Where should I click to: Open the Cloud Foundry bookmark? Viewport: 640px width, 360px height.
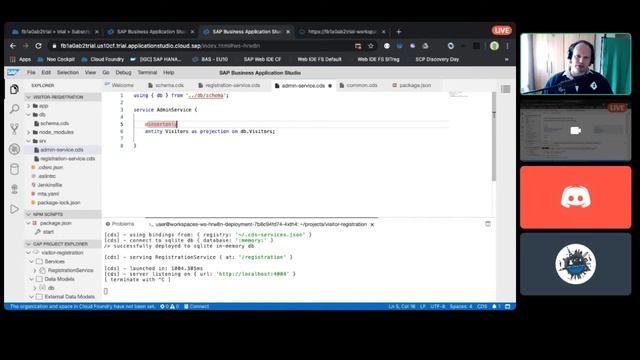pyautogui.click(x=102, y=59)
